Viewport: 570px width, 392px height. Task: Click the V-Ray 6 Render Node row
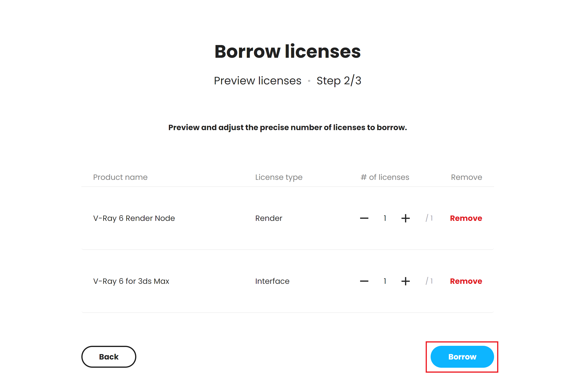pos(134,218)
